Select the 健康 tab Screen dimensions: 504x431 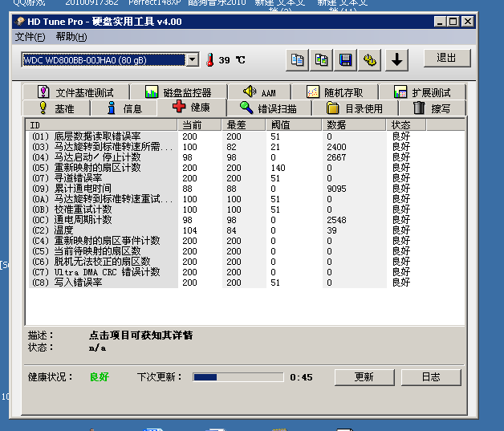192,107
